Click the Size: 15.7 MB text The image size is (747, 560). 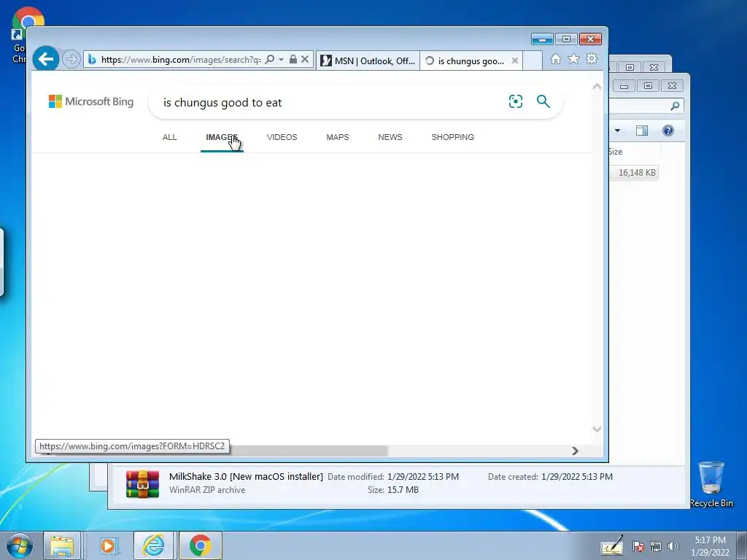tap(393, 489)
